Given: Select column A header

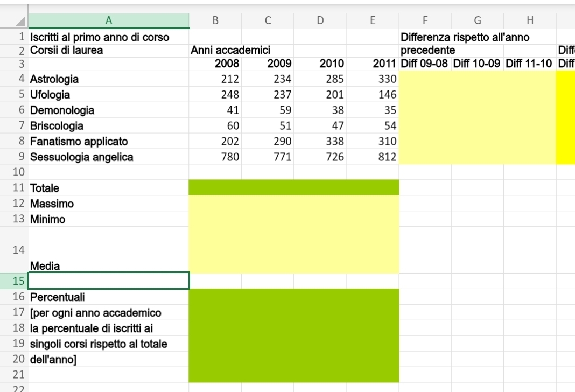Looking at the screenshot, I should coord(109,21).
